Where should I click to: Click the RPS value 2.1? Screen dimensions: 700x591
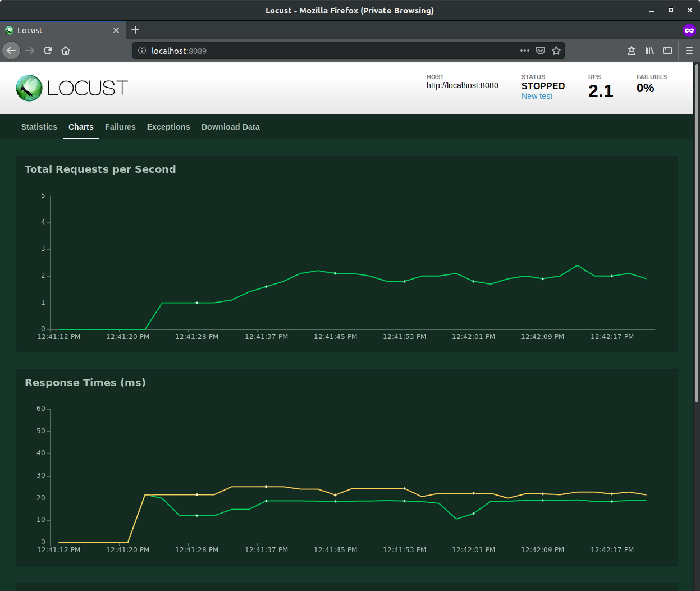click(601, 91)
